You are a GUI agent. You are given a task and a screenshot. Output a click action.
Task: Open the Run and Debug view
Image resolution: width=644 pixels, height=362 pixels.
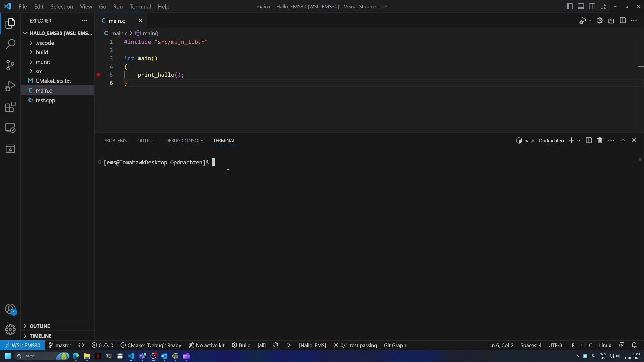click(x=10, y=86)
